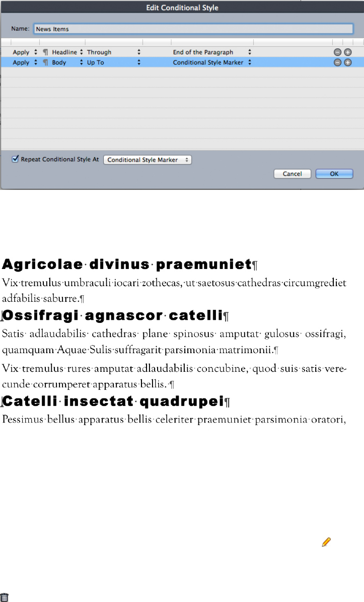The width and height of the screenshot is (364, 602).
Task: Open the Through range dropdown
Action: (x=114, y=52)
